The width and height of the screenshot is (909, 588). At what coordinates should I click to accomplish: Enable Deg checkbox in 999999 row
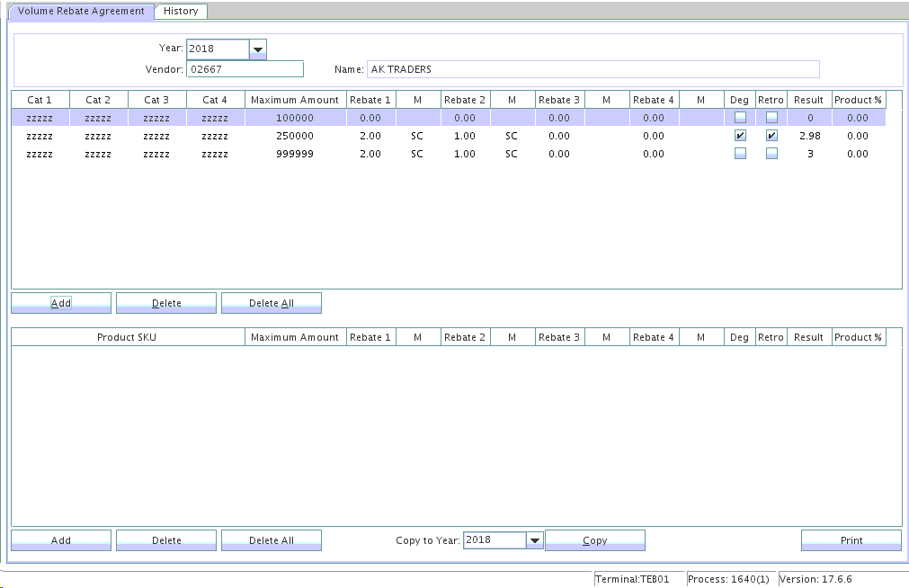740,154
